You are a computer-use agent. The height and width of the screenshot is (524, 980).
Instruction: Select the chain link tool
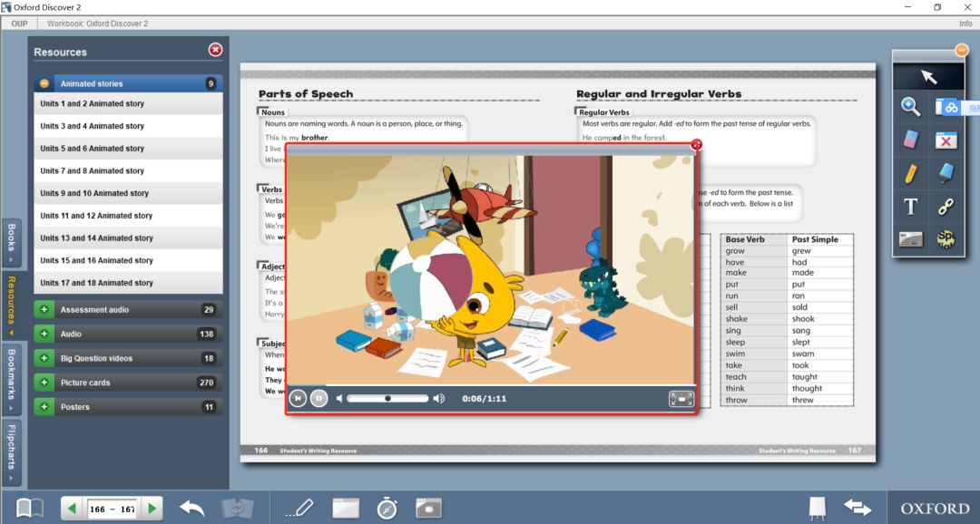coord(946,206)
